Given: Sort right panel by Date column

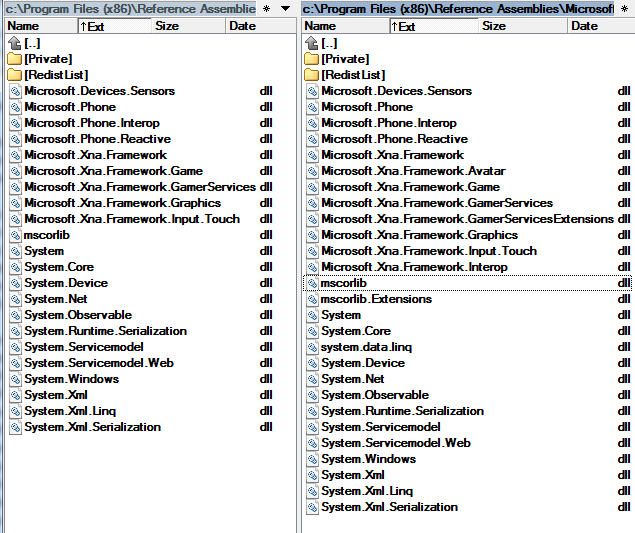Looking at the screenshot, I should click(x=601, y=26).
